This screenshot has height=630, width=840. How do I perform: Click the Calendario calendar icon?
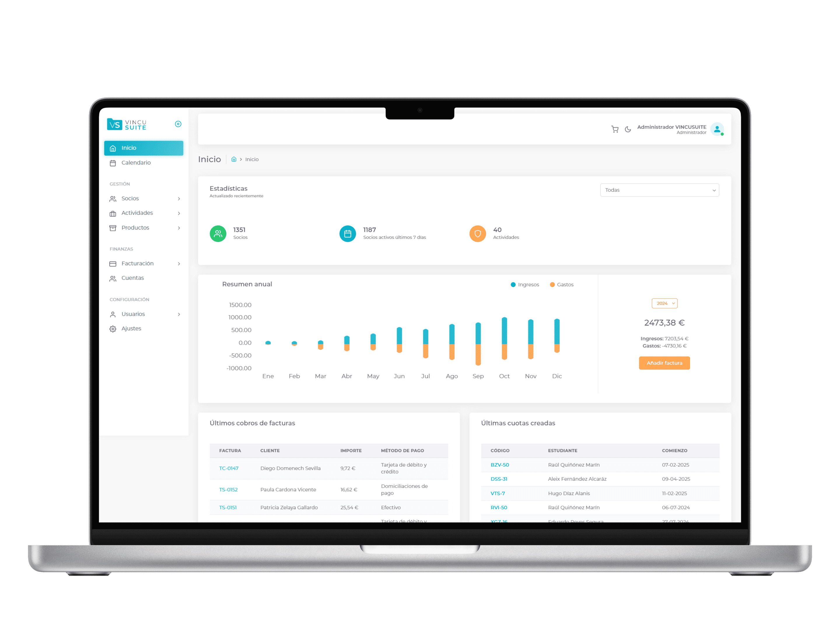pos(114,163)
